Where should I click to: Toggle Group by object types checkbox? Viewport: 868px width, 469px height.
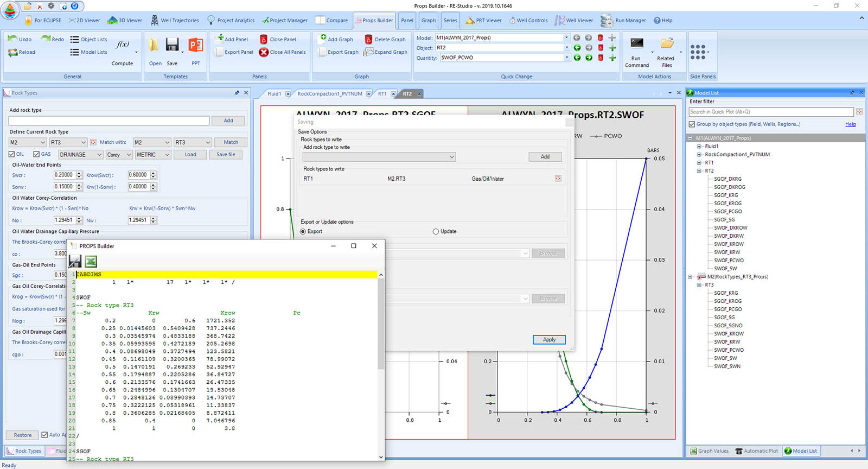tap(692, 124)
